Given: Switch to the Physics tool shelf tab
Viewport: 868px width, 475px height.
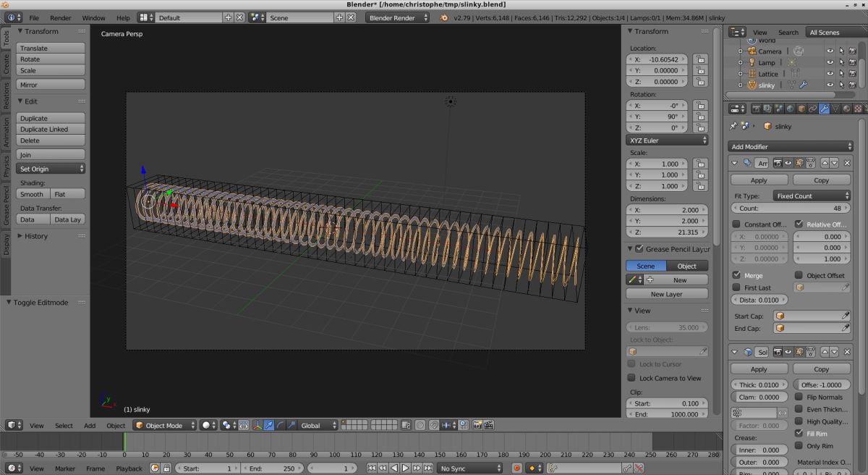Looking at the screenshot, I should pyautogui.click(x=6, y=166).
